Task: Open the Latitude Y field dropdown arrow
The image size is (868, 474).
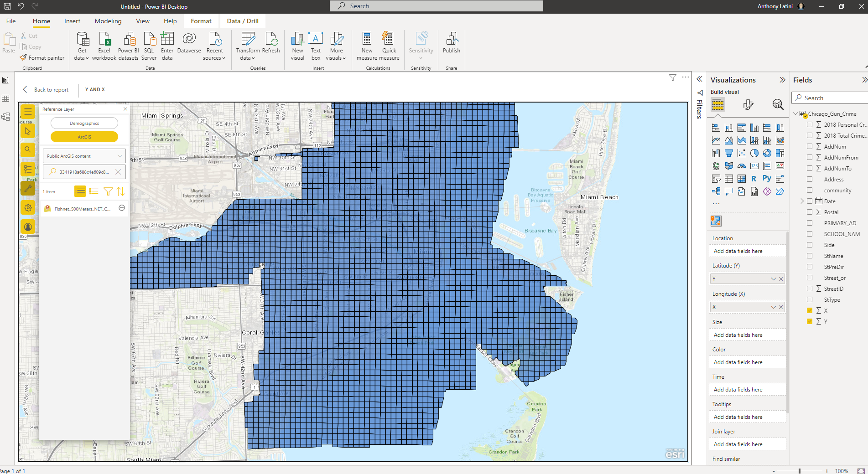Action: pos(773,279)
